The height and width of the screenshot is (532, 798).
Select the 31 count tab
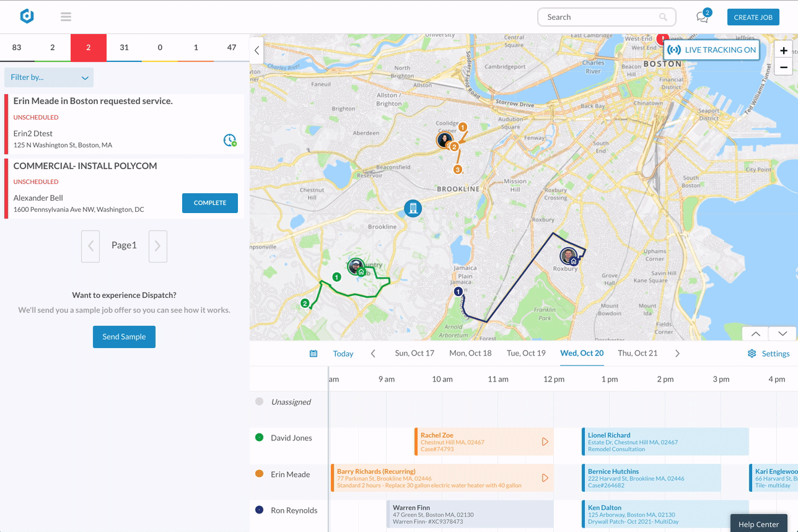coord(124,48)
